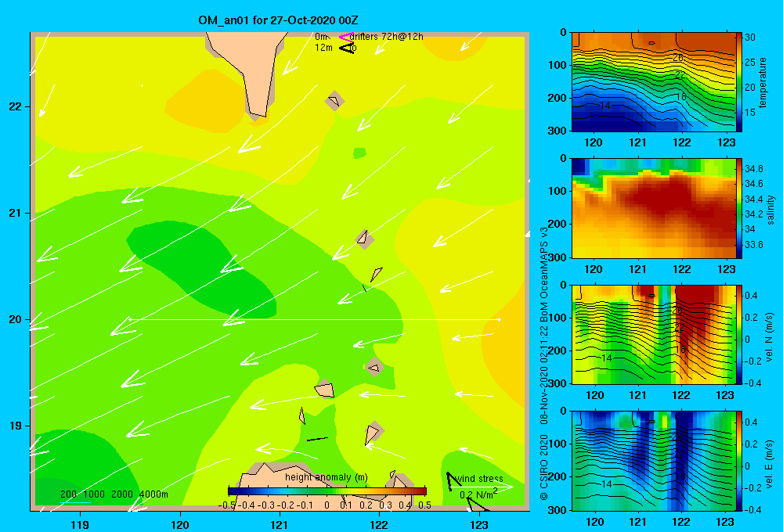
Task: Click the '0m' drifter depth label
Action: (321, 37)
